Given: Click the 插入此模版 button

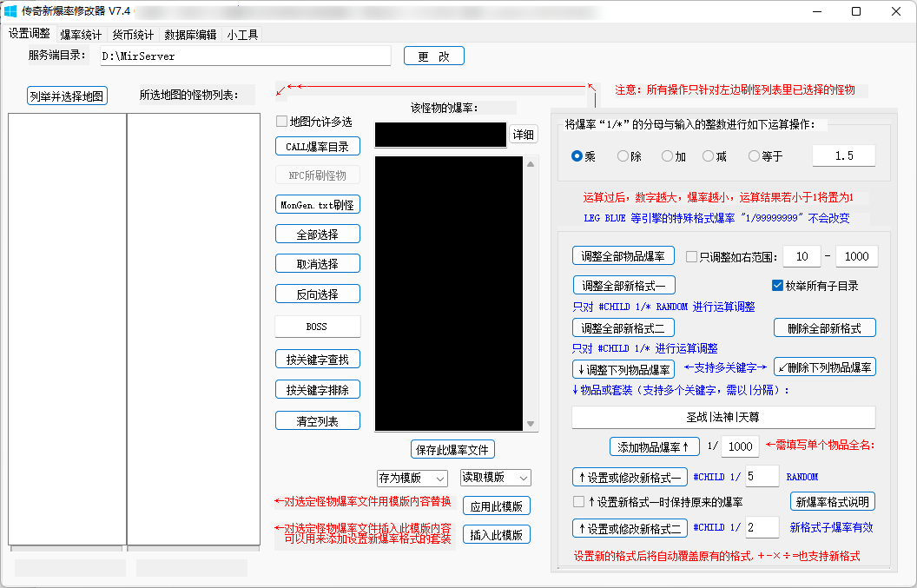Looking at the screenshot, I should pyautogui.click(x=497, y=535).
